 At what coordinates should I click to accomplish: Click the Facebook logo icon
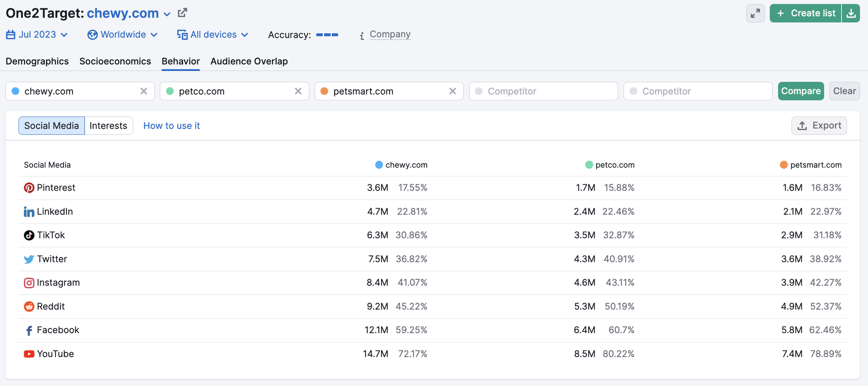[29, 331]
